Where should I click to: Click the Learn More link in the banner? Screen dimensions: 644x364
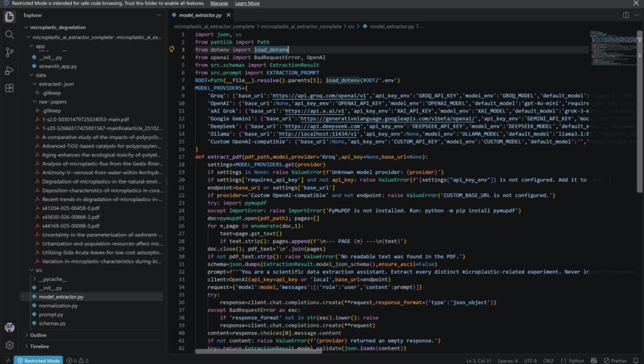(247, 3)
